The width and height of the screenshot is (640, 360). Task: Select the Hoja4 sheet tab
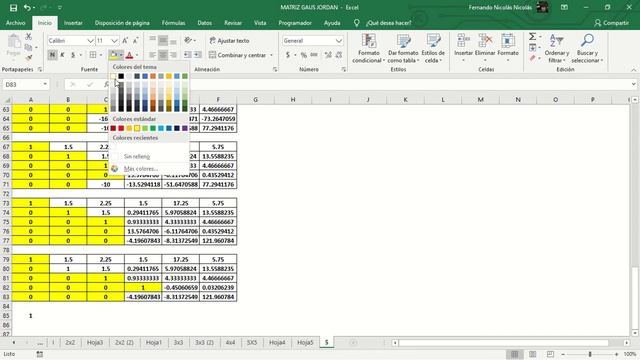277,342
